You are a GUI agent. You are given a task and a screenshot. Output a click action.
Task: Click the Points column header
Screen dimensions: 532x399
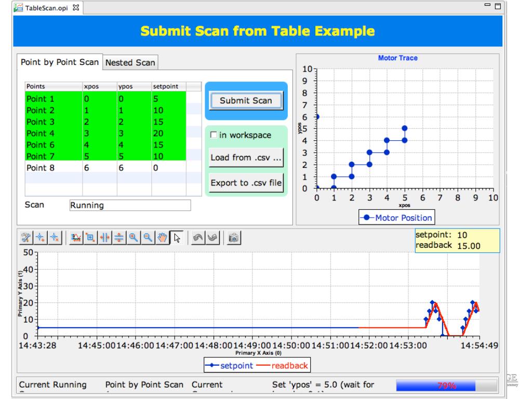click(54, 86)
